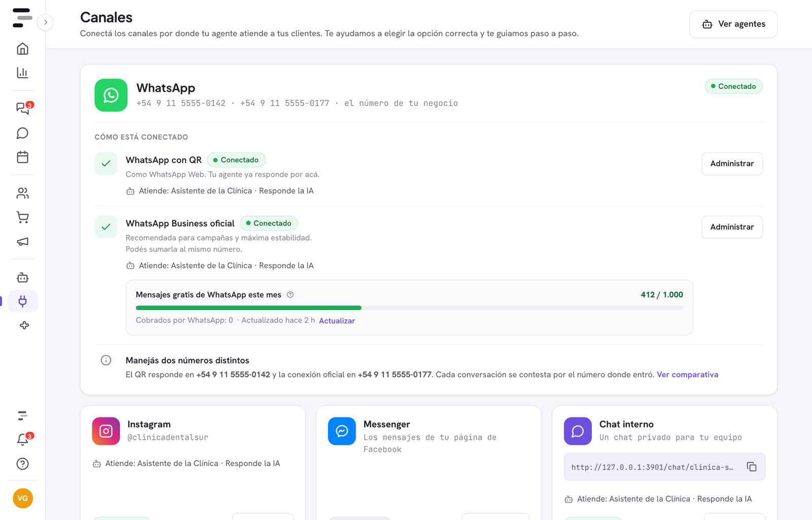
Task: Open the megaphone campaigns icon
Action: [x=22, y=241]
